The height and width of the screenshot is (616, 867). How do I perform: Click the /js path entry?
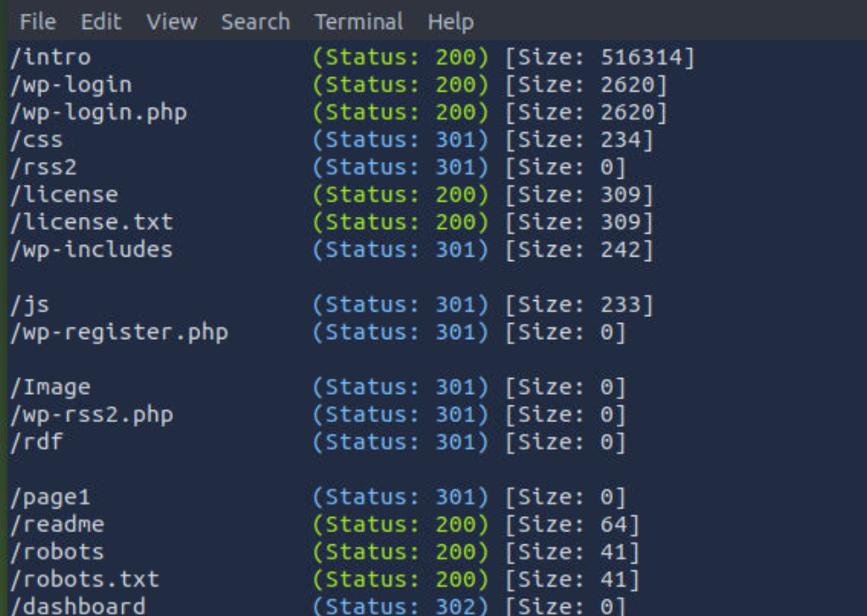pyautogui.click(x=30, y=305)
